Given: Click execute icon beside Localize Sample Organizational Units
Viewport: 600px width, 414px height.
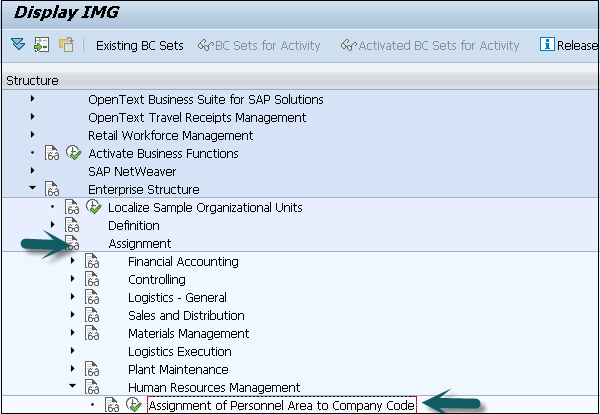Looking at the screenshot, I should pos(94,207).
